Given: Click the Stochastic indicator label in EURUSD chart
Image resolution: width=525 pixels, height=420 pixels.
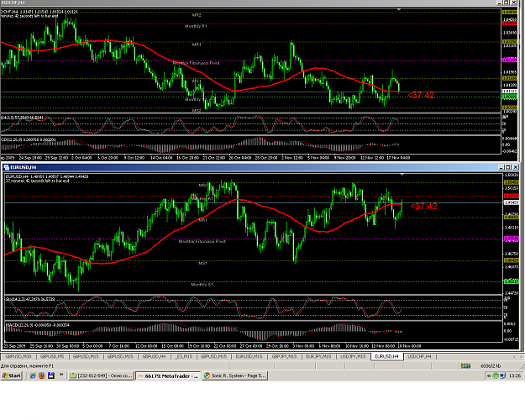Looking at the screenshot, I should (30, 299).
